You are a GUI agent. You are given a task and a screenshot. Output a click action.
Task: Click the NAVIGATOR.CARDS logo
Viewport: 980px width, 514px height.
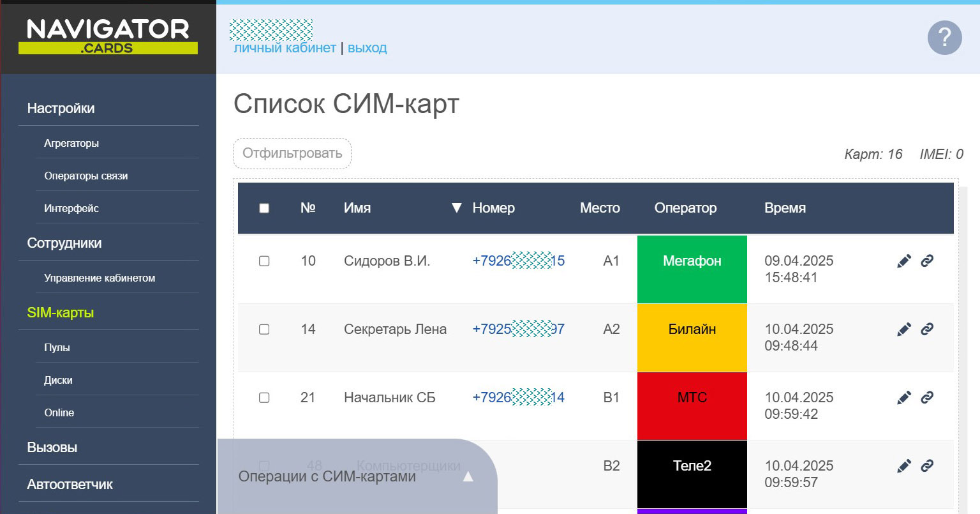(108, 36)
